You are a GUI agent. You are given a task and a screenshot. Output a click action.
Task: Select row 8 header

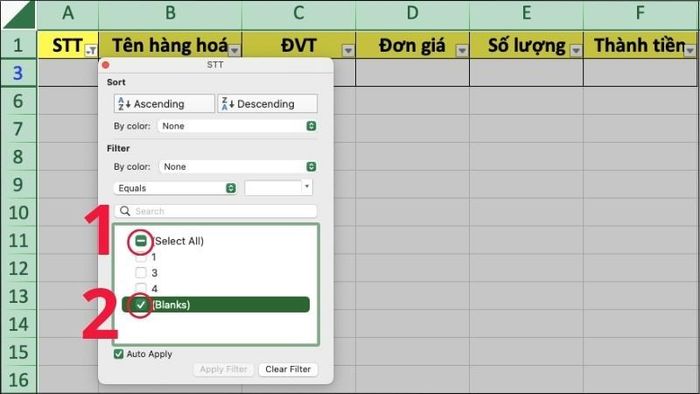pos(18,157)
